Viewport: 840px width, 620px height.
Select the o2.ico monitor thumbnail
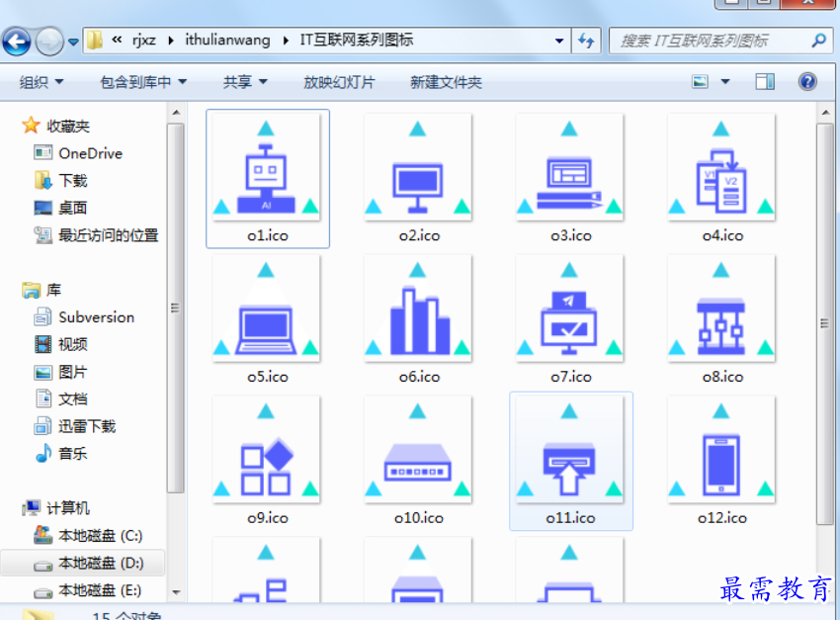(x=418, y=167)
